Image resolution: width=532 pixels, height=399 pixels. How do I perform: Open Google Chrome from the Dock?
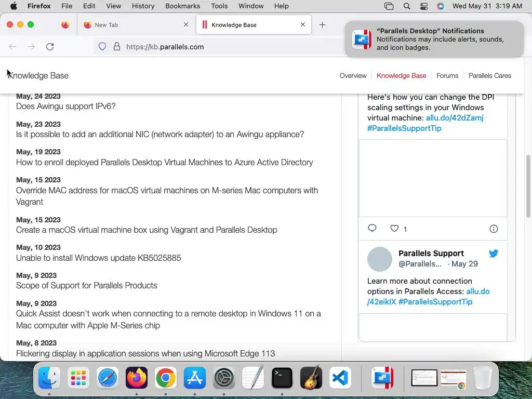166,378
